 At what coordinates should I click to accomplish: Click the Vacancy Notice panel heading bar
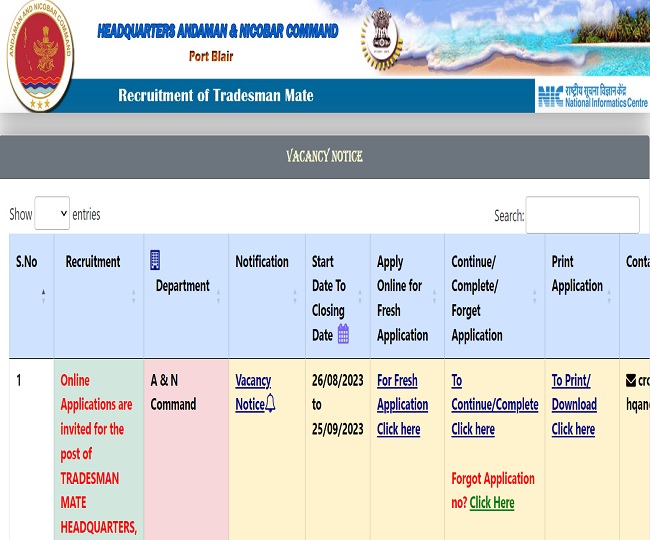(x=324, y=156)
